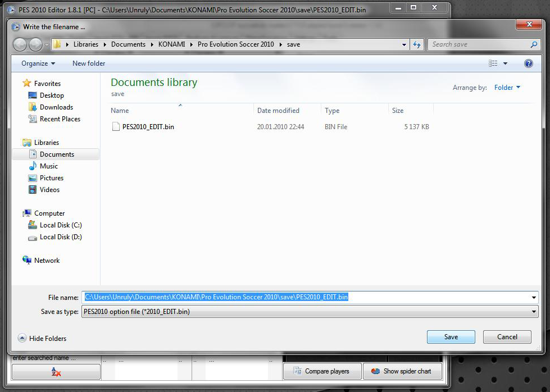Click the File name input field

(306, 297)
